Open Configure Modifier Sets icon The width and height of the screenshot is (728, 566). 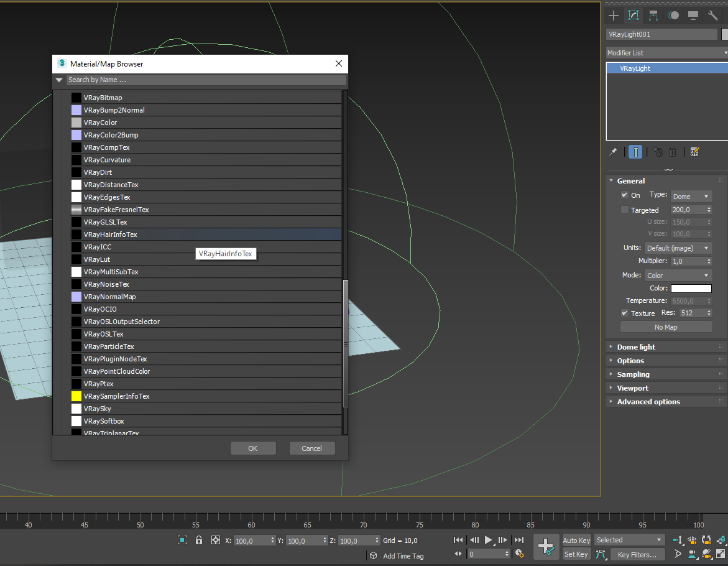(694, 152)
